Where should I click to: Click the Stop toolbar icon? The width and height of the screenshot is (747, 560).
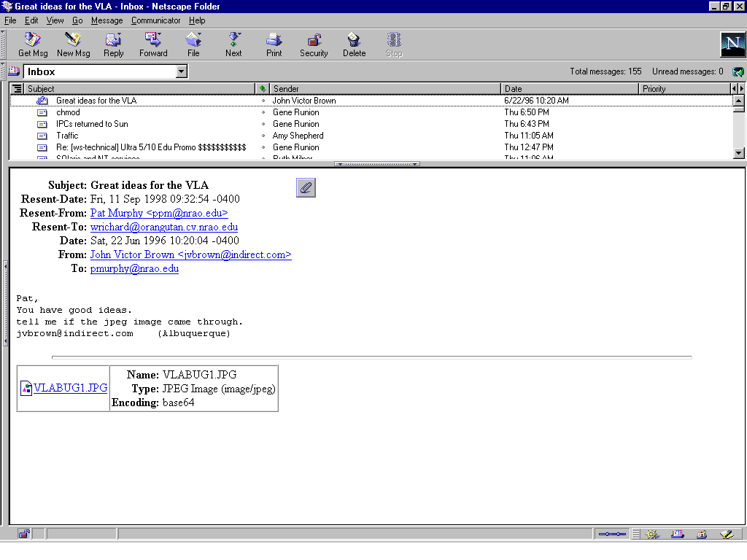pos(394,44)
